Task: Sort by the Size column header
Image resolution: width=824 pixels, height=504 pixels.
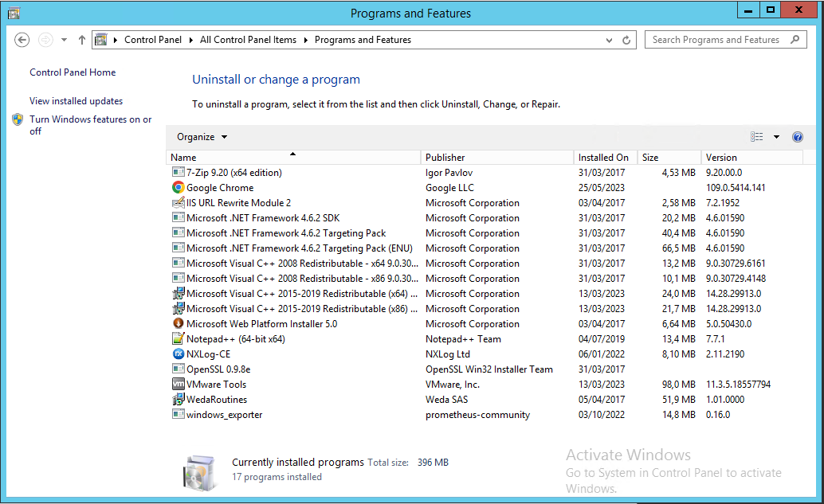Action: tap(669, 157)
